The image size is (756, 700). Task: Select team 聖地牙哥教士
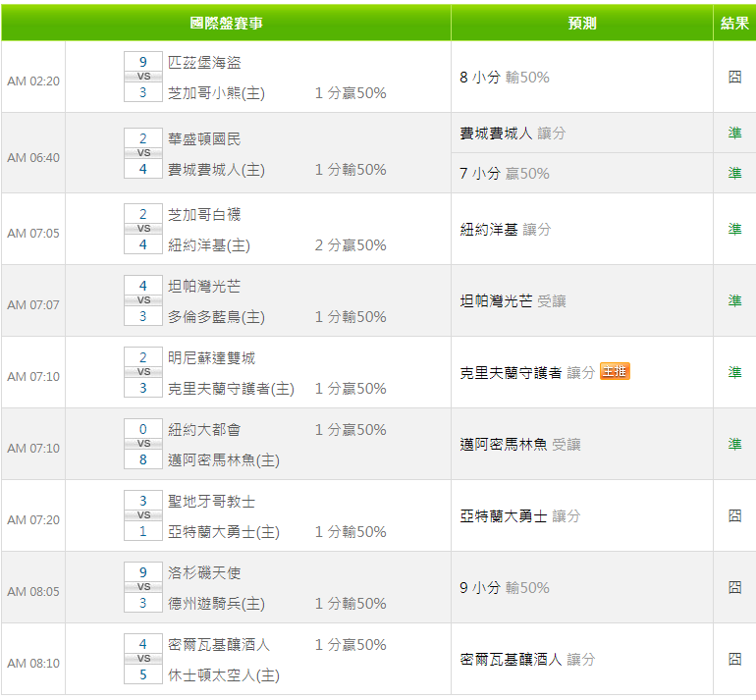212,502
